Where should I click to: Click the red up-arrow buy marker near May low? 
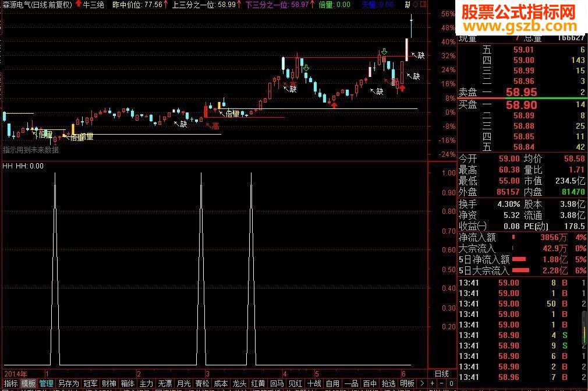click(334, 105)
